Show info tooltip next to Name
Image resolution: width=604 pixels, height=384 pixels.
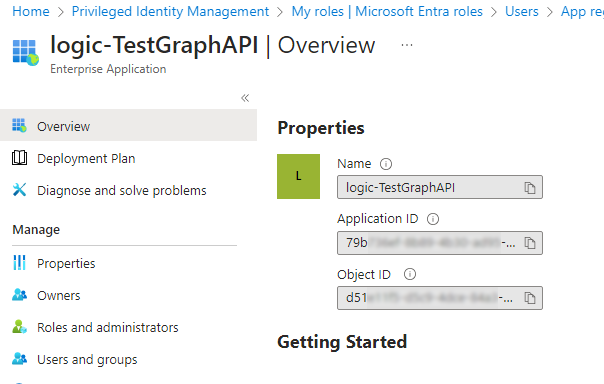point(386,164)
